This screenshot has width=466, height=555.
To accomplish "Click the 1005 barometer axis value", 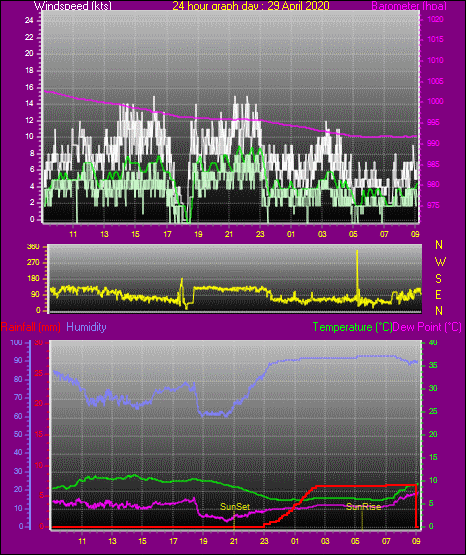I will pyautogui.click(x=436, y=81).
